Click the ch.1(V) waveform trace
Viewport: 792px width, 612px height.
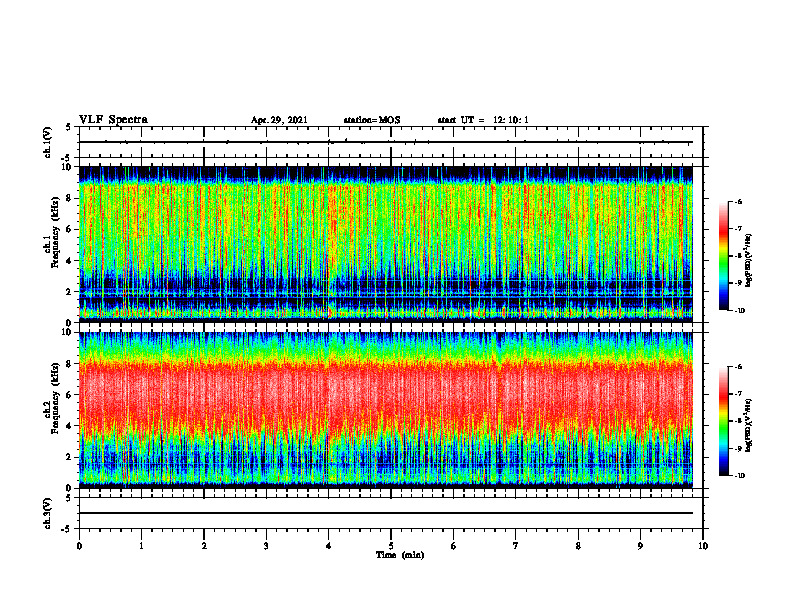[386, 142]
